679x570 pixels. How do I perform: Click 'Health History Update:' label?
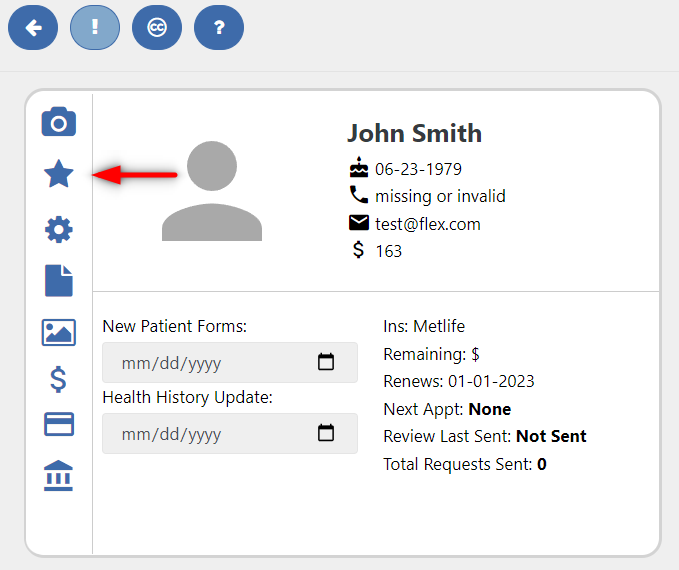point(188,397)
